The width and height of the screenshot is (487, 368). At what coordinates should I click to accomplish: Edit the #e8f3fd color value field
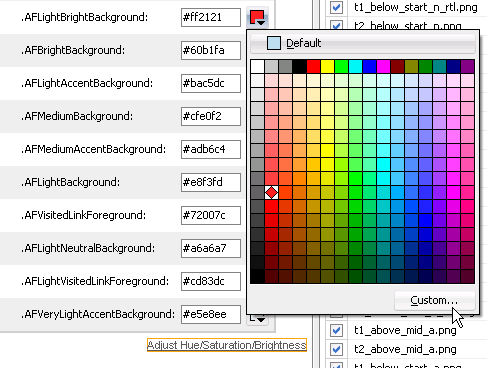click(x=211, y=182)
